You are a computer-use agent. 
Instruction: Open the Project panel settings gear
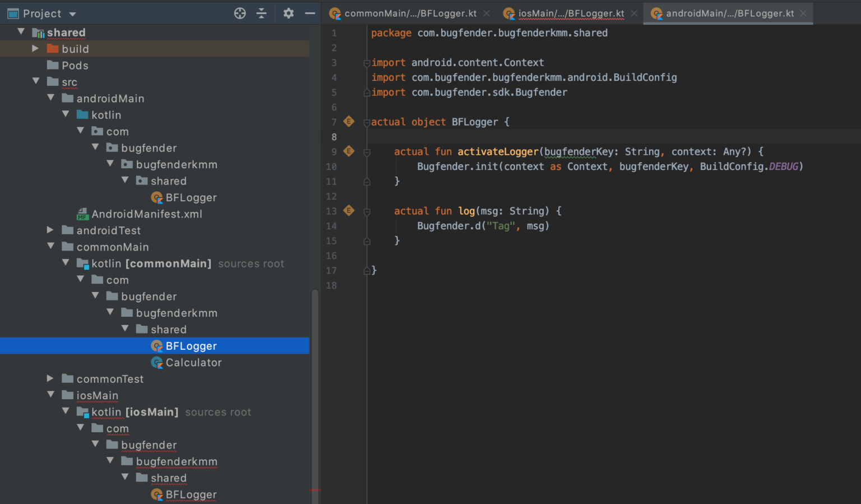(288, 13)
